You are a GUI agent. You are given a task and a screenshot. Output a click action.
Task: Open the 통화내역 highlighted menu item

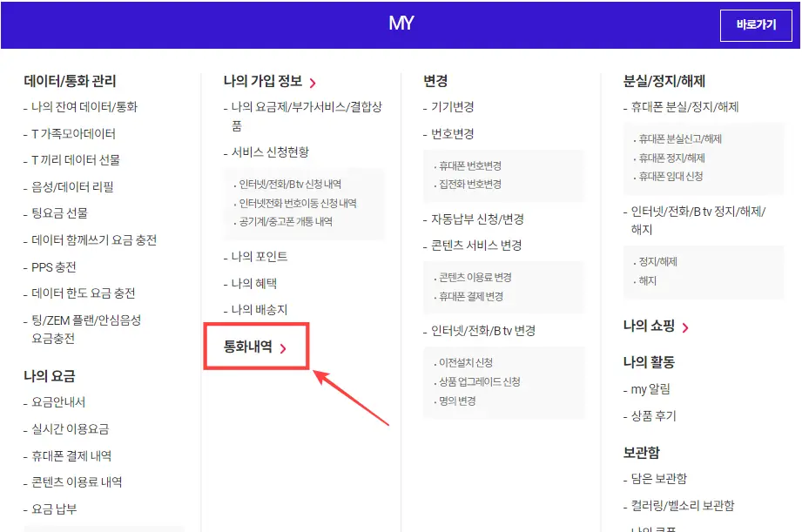click(247, 345)
